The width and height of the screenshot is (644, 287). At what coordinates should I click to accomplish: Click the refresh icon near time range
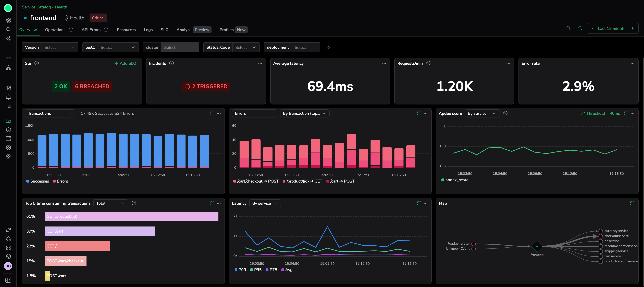(x=580, y=29)
